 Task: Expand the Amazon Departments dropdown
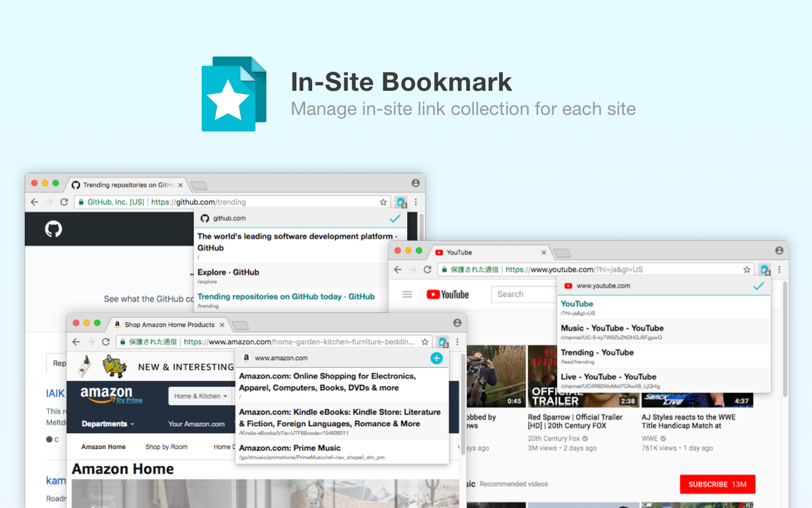pyautogui.click(x=105, y=424)
